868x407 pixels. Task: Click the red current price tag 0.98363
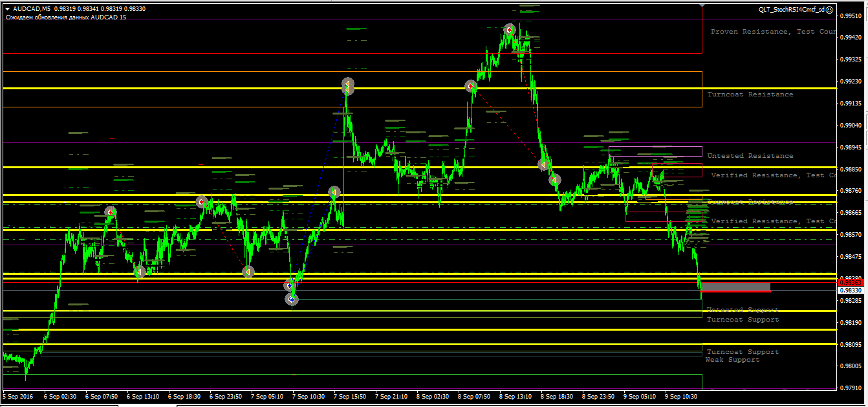point(851,283)
